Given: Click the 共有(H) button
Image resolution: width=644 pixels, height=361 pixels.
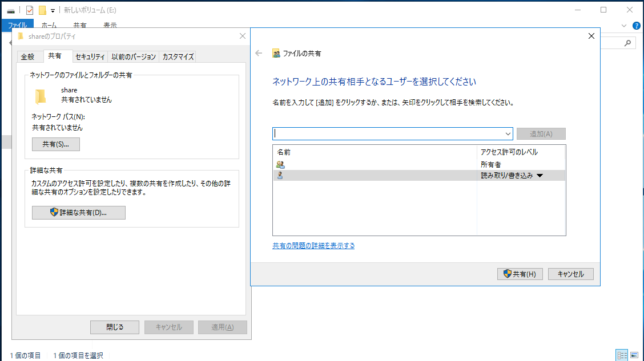Looking at the screenshot, I should [x=520, y=274].
